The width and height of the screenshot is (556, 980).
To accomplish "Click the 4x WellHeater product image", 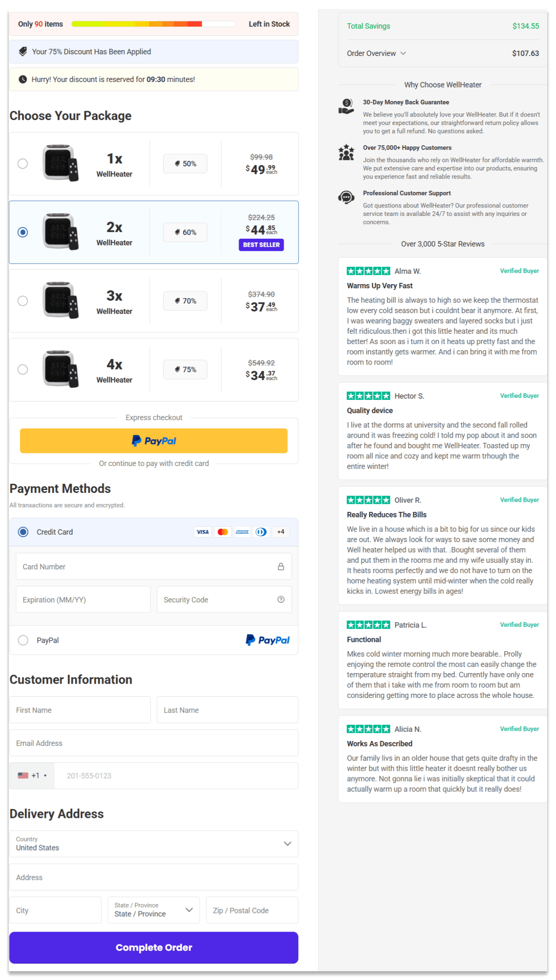I will click(61, 369).
